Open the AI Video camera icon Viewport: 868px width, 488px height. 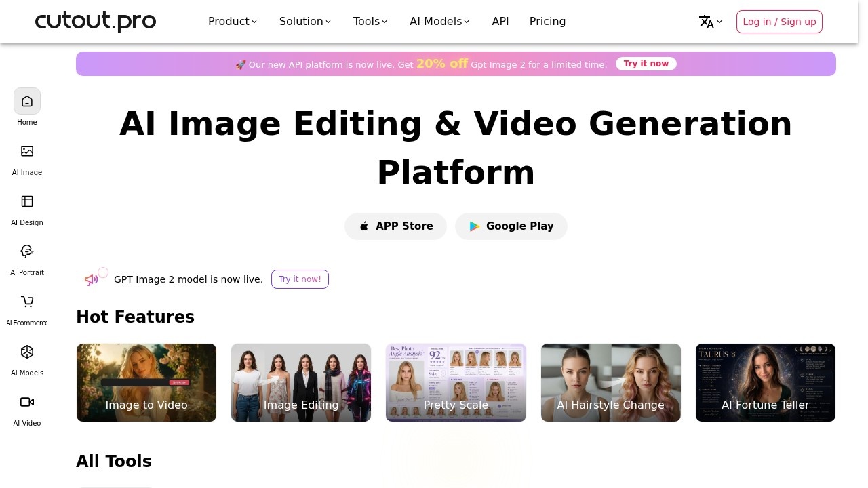27,402
